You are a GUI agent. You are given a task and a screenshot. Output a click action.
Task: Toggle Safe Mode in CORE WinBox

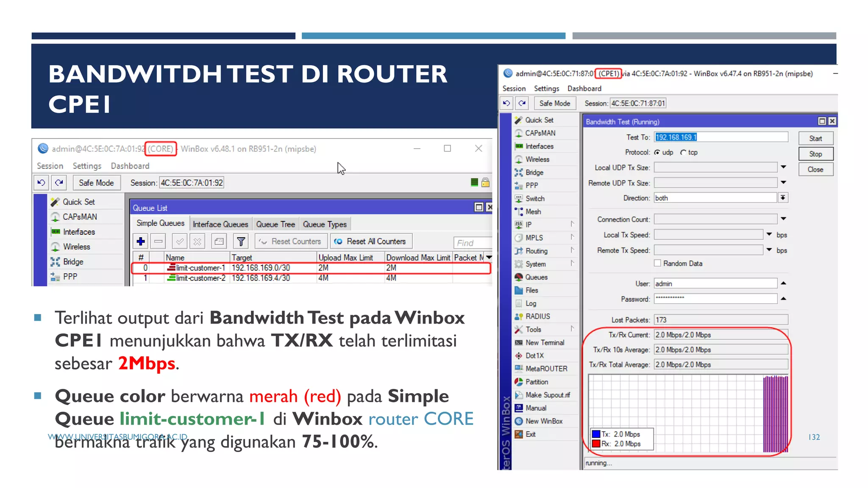tap(96, 183)
